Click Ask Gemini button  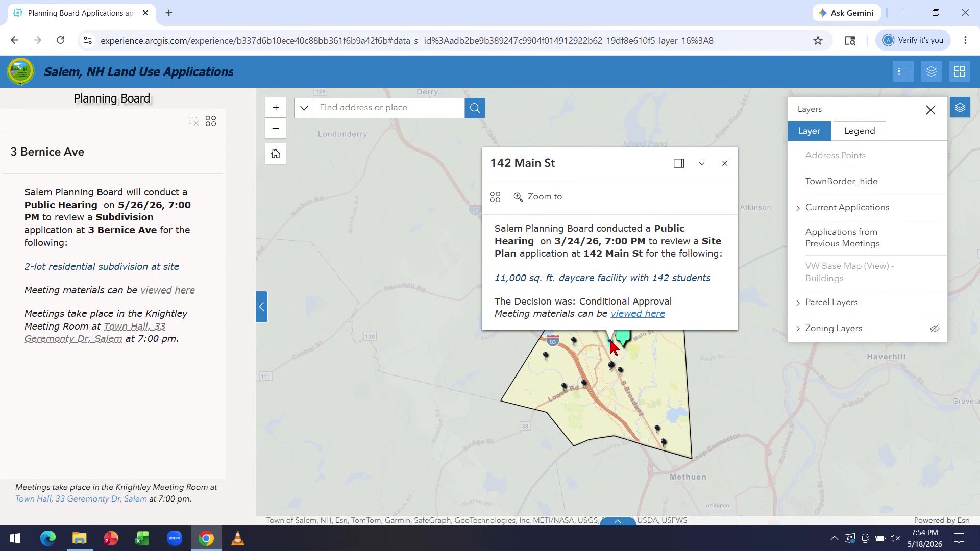coord(846,13)
